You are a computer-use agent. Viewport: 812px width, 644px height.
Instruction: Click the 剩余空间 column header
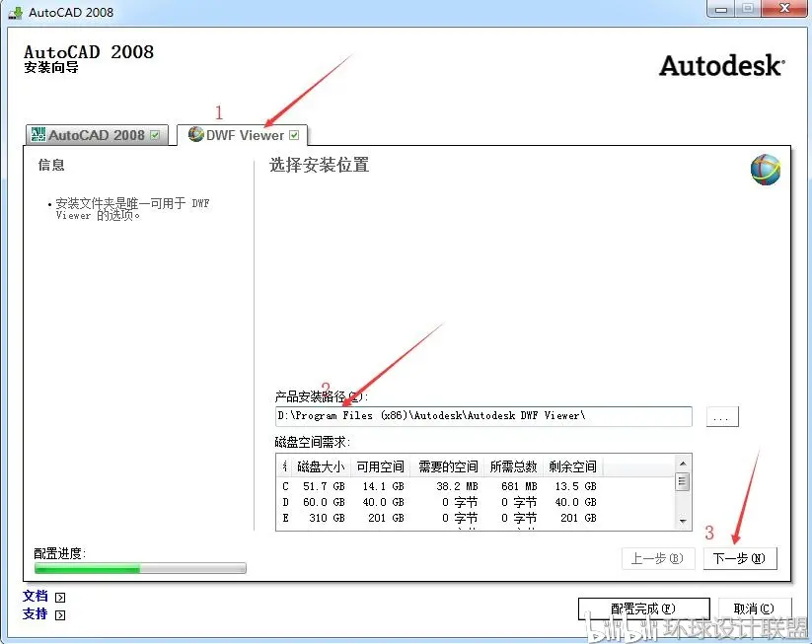(x=573, y=466)
